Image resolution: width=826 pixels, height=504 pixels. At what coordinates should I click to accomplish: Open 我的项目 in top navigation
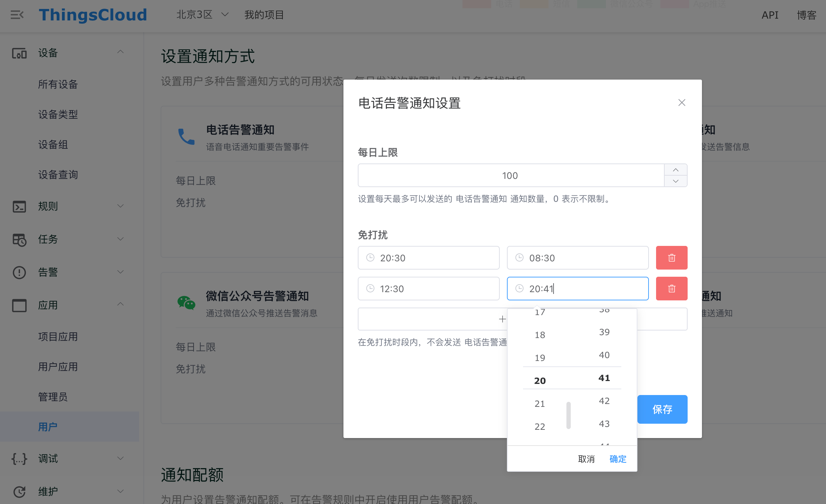[264, 15]
